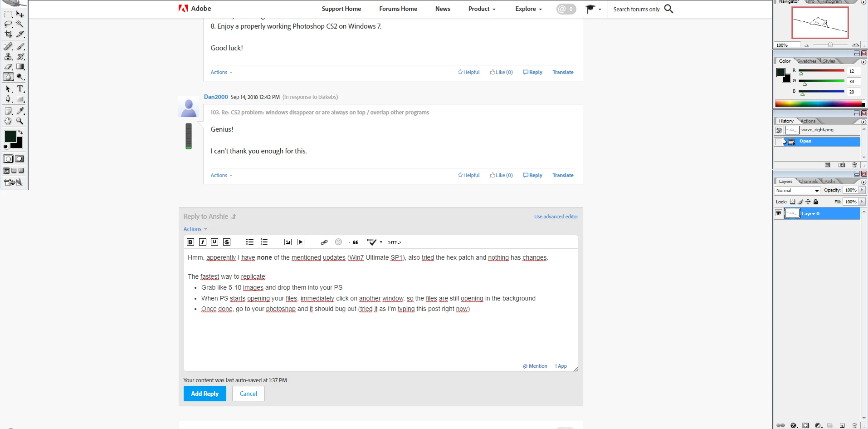Expand Actions menu under Dan2000's post
Image resolution: width=868 pixels, height=429 pixels.
click(221, 175)
